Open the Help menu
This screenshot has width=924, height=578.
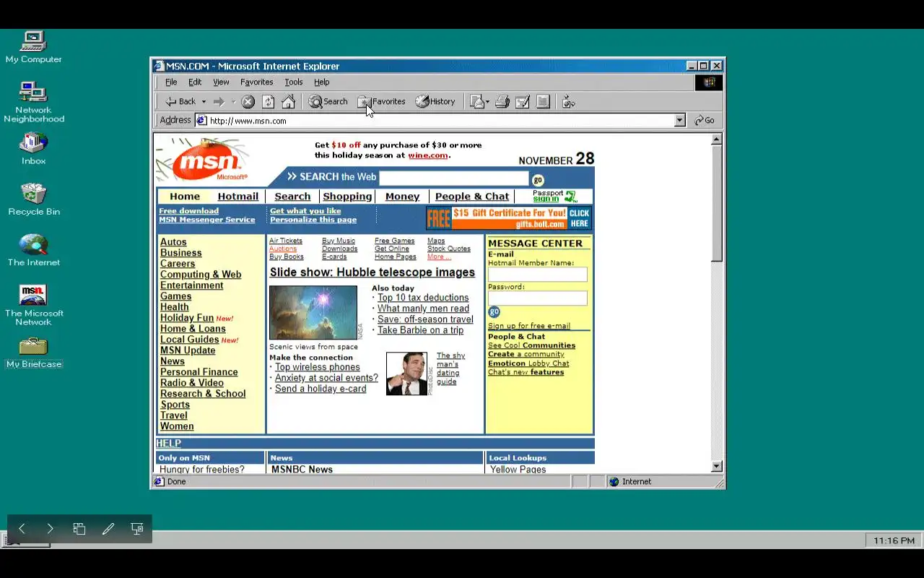click(x=321, y=82)
